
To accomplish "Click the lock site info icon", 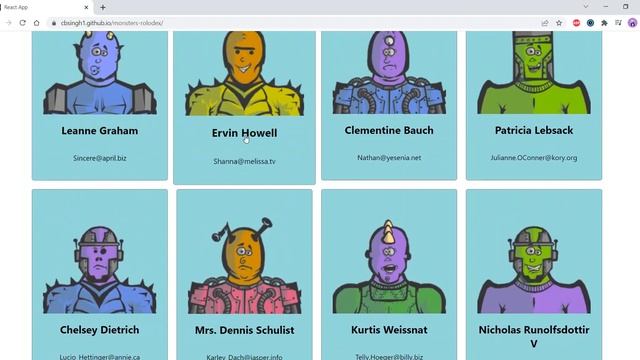I will (x=53, y=23).
